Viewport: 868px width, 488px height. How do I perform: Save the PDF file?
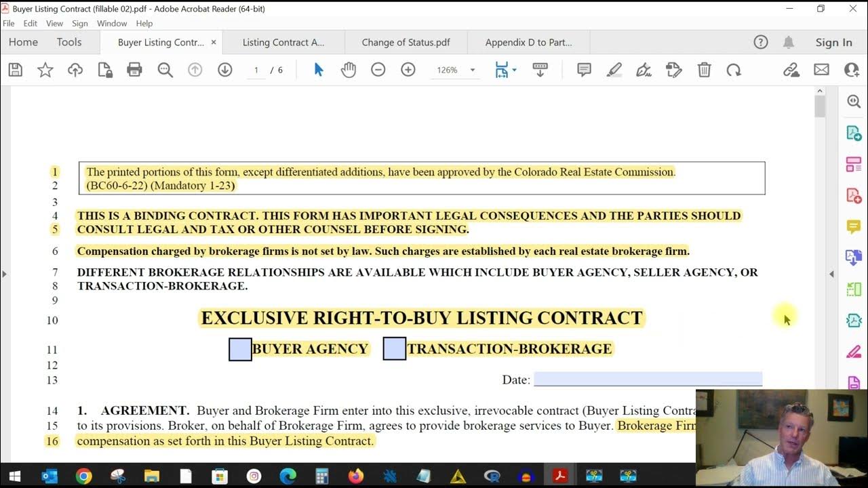[x=15, y=70]
